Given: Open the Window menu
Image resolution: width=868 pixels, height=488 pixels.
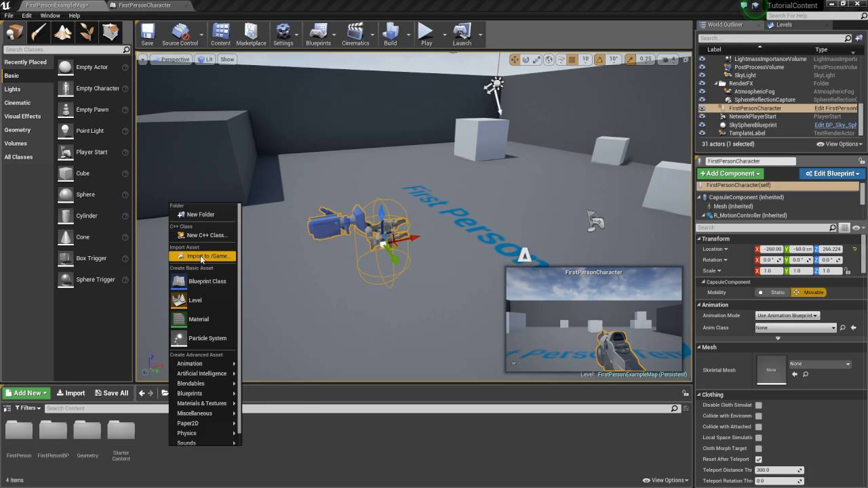Looking at the screenshot, I should pos(50,16).
